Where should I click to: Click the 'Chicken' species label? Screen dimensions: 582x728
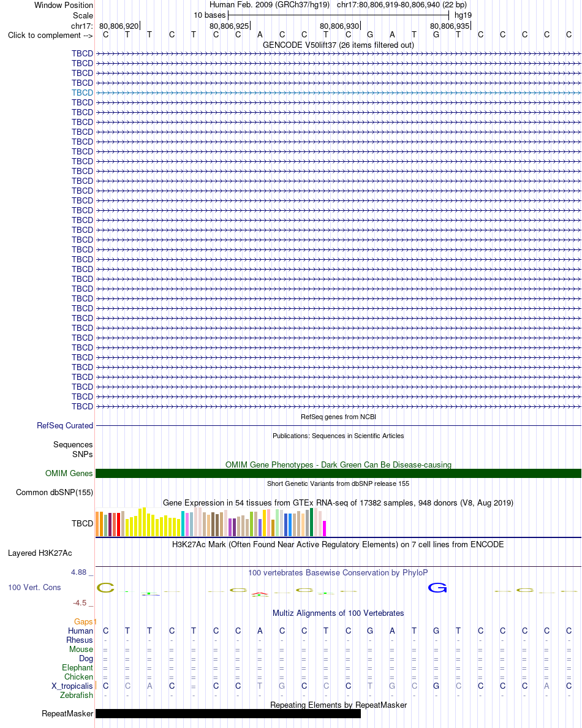[78, 677]
